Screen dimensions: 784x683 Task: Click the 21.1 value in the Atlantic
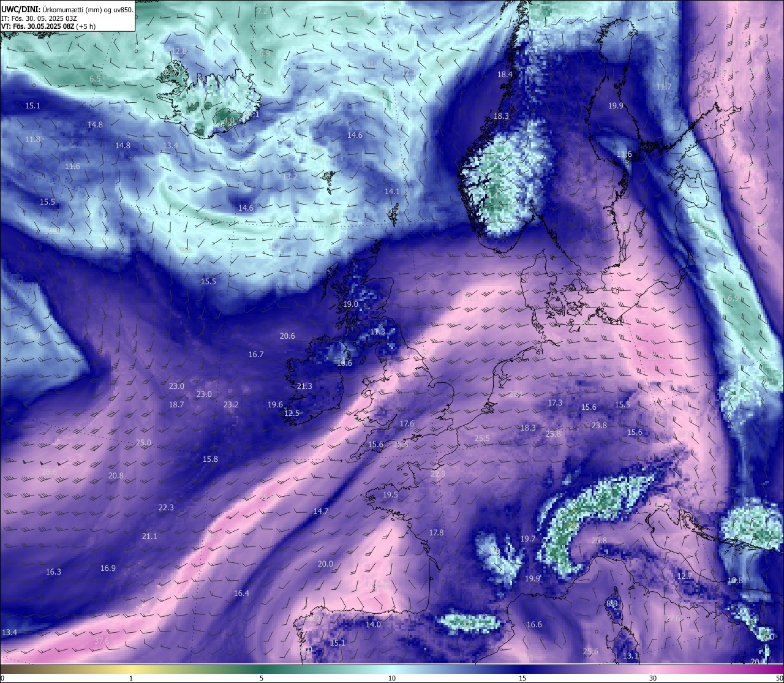(x=149, y=537)
